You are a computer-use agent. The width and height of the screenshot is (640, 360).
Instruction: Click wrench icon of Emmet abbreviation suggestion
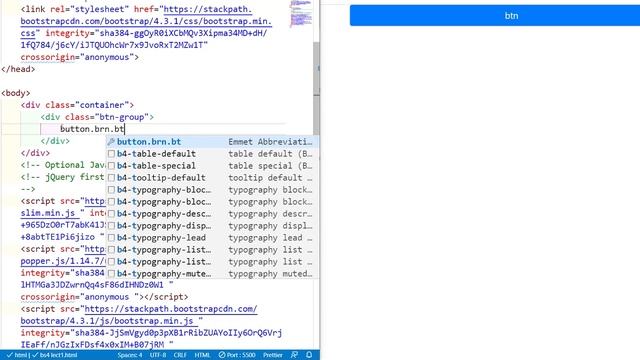pos(111,142)
